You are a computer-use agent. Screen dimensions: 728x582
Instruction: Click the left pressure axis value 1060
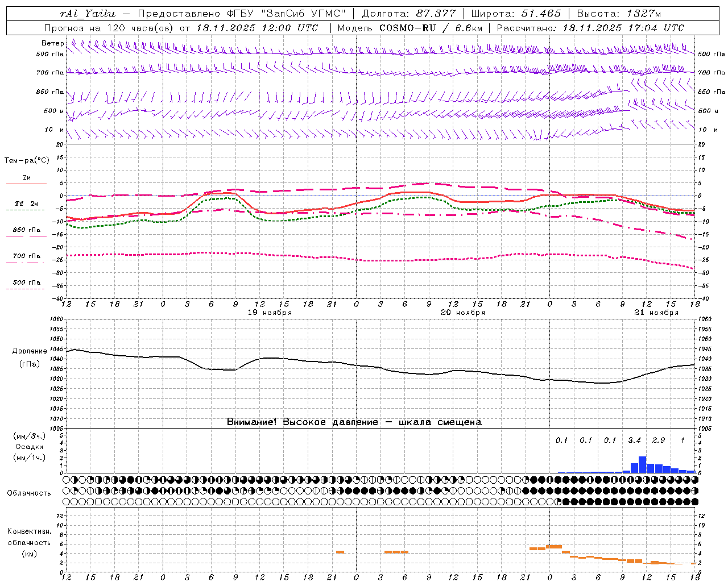pos(57,319)
